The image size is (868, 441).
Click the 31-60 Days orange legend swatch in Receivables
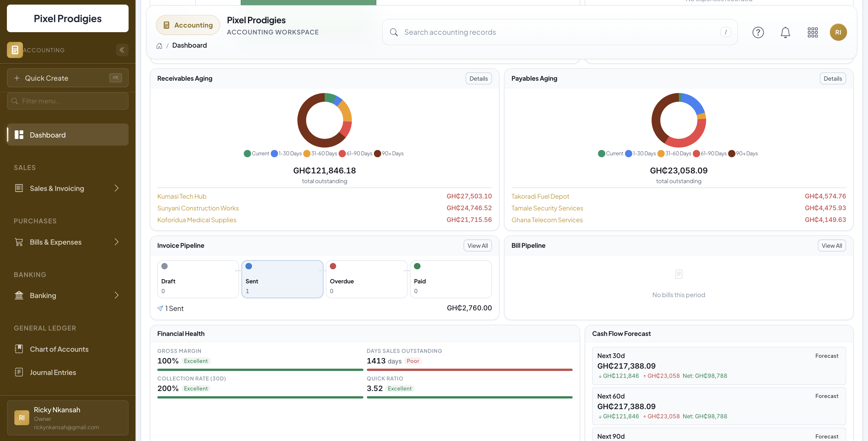[x=307, y=153]
